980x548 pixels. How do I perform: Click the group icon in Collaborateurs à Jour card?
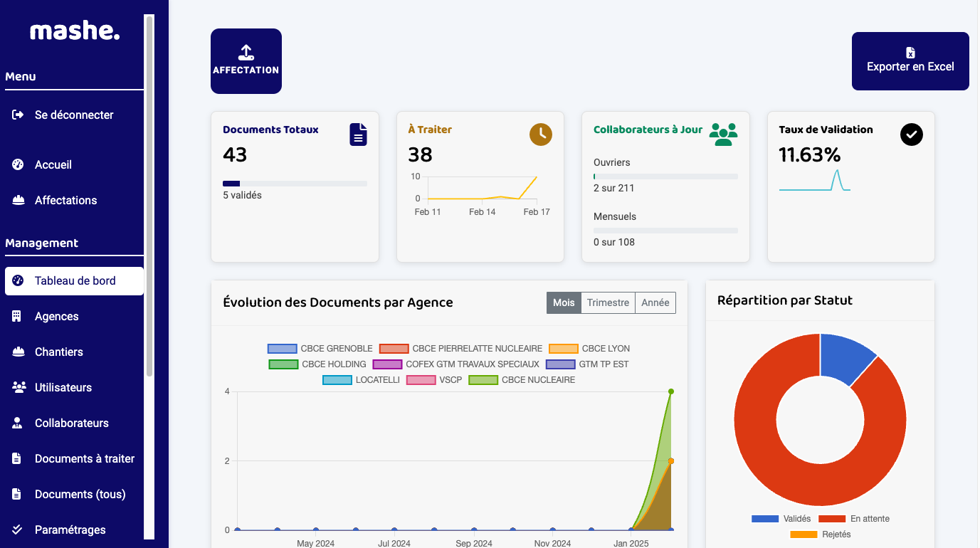(x=723, y=135)
